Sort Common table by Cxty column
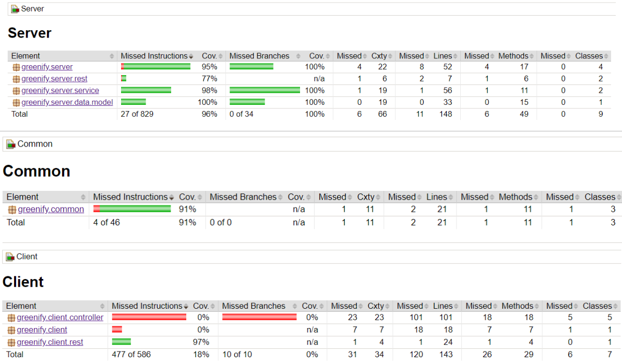The height and width of the screenshot is (364, 622). (368, 197)
